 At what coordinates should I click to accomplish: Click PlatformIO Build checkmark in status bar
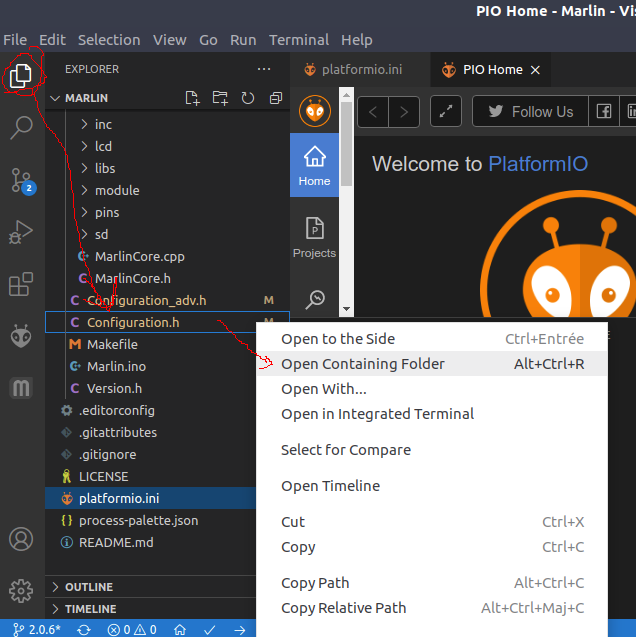coord(210,630)
